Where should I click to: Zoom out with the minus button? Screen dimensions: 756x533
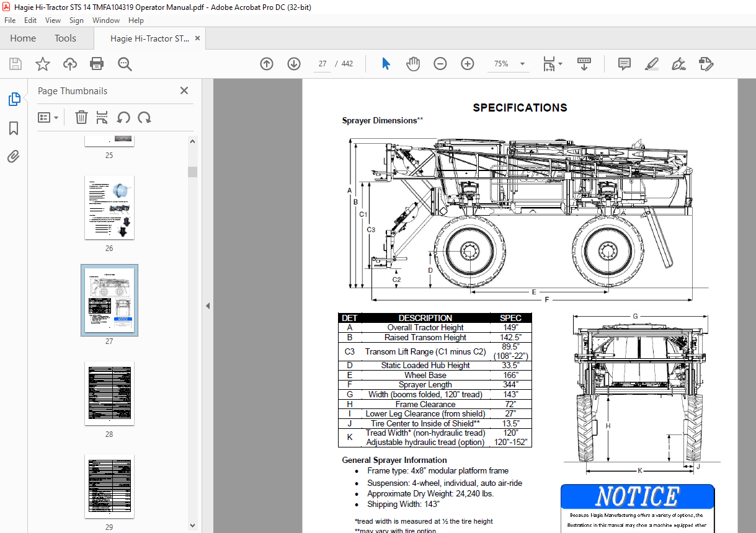440,64
